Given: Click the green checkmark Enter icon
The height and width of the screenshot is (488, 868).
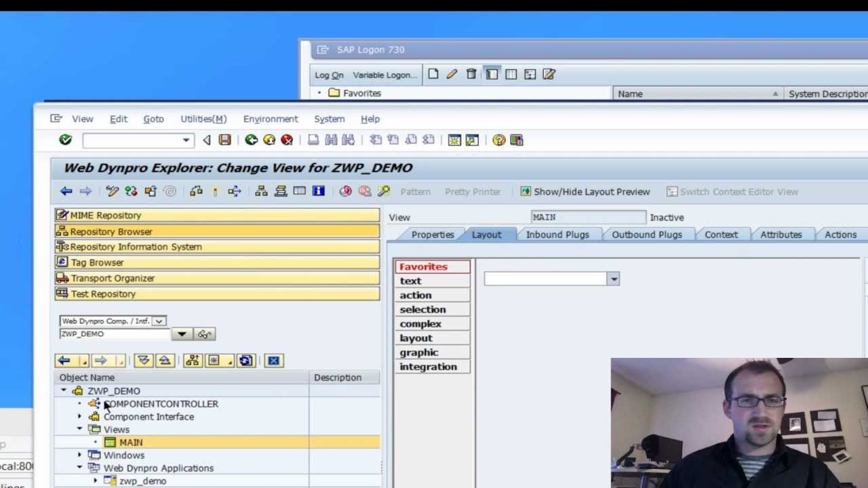Looking at the screenshot, I should pyautogui.click(x=65, y=140).
